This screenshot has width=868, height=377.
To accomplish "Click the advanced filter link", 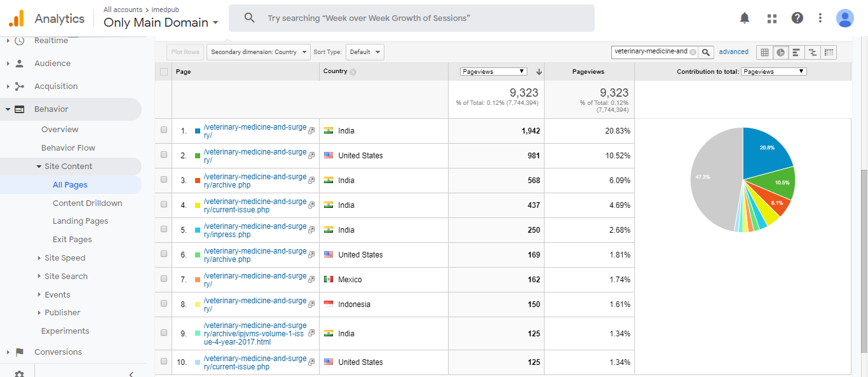I will click(733, 52).
